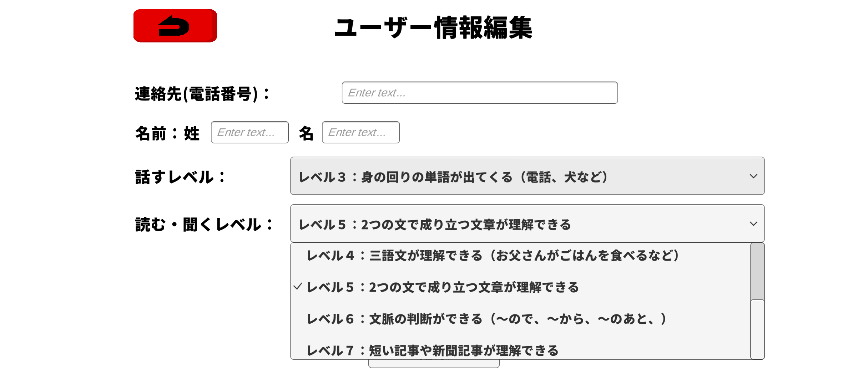Click the 姓 surname text field
Viewport: 868px width, 385px height.
click(x=249, y=132)
